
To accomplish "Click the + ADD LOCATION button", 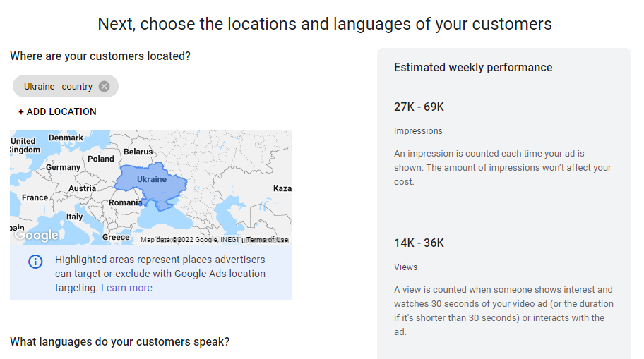I will [x=57, y=111].
